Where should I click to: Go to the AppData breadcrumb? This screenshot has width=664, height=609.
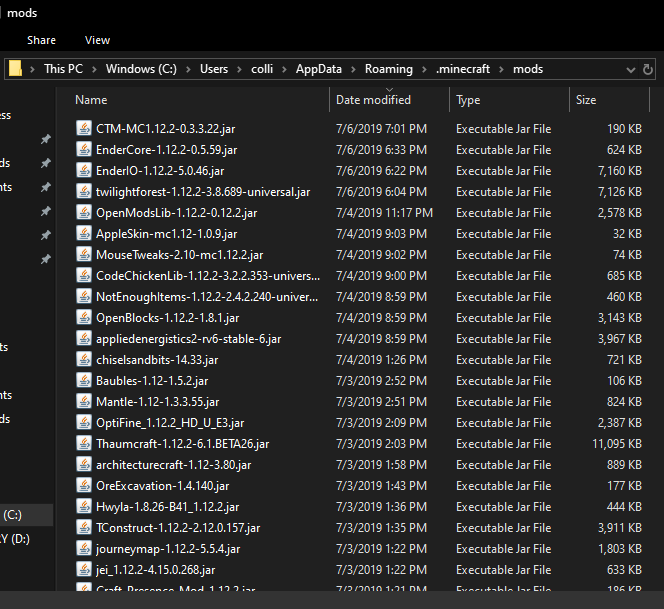pos(319,69)
